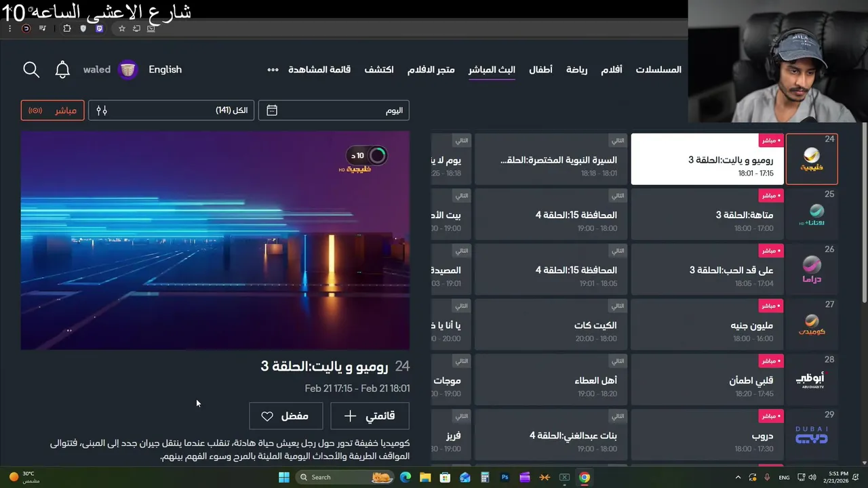Select the Rotana+ channel logo (25)
Image resolution: width=868 pixels, height=488 pixels.
812,214
